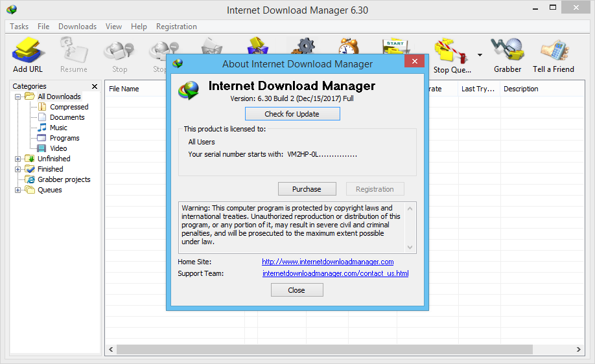Select Grabber projects in the tree
The width and height of the screenshot is (595, 364).
point(64,179)
